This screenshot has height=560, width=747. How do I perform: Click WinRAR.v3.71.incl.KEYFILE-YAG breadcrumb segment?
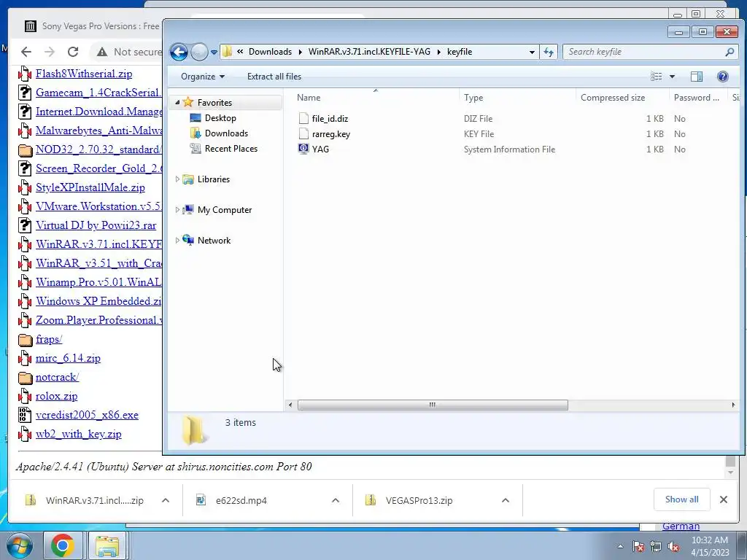point(369,52)
